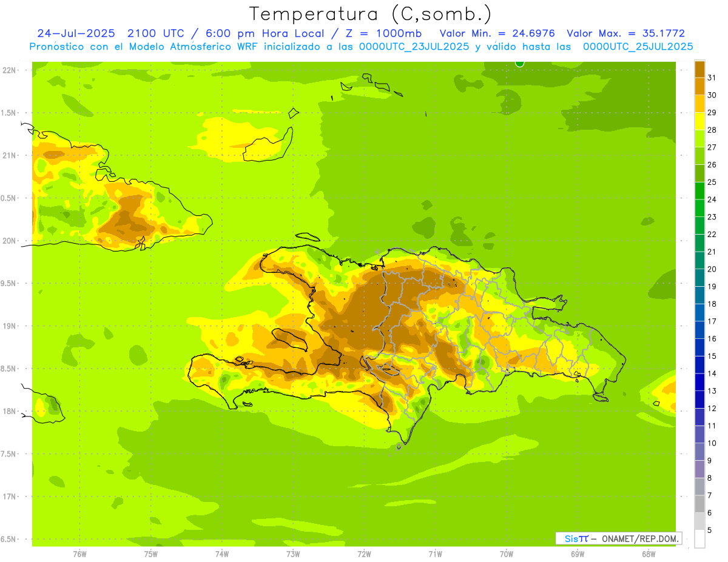Image resolution: width=728 pixels, height=562 pixels.
Task: Click the '74W' longitude axis label
Action: (222, 554)
